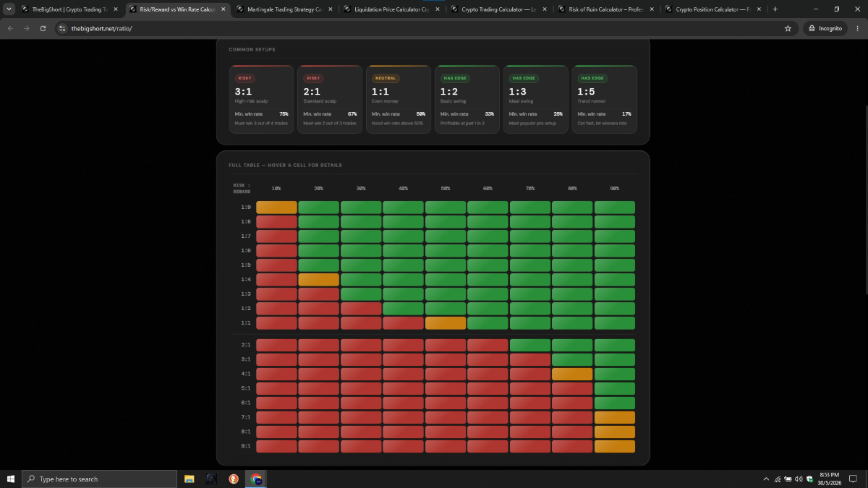
Task: Click the green cell at 6:1, 90%
Action: 615,403
